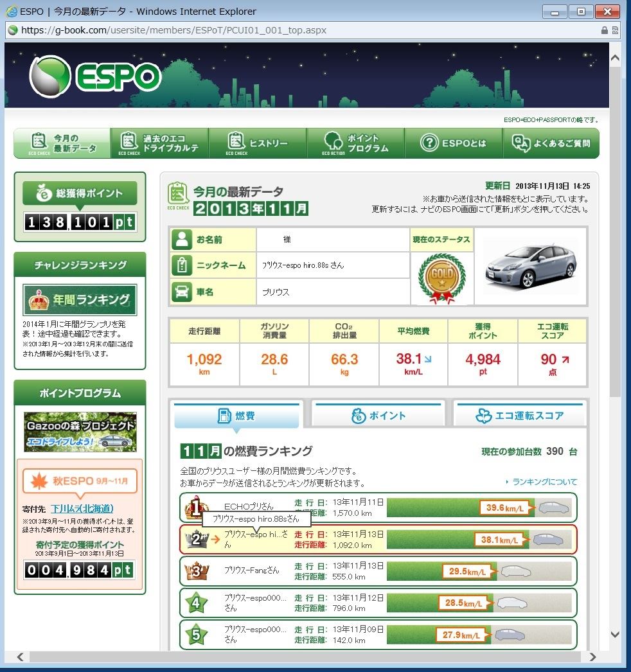Click the eco check clipboard icon by 今月の最新データ
This screenshot has width=631, height=672.
pos(178,194)
